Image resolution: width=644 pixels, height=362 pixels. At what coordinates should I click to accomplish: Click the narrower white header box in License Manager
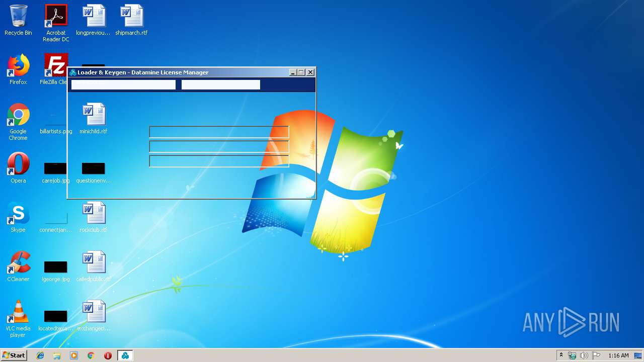[x=221, y=84]
